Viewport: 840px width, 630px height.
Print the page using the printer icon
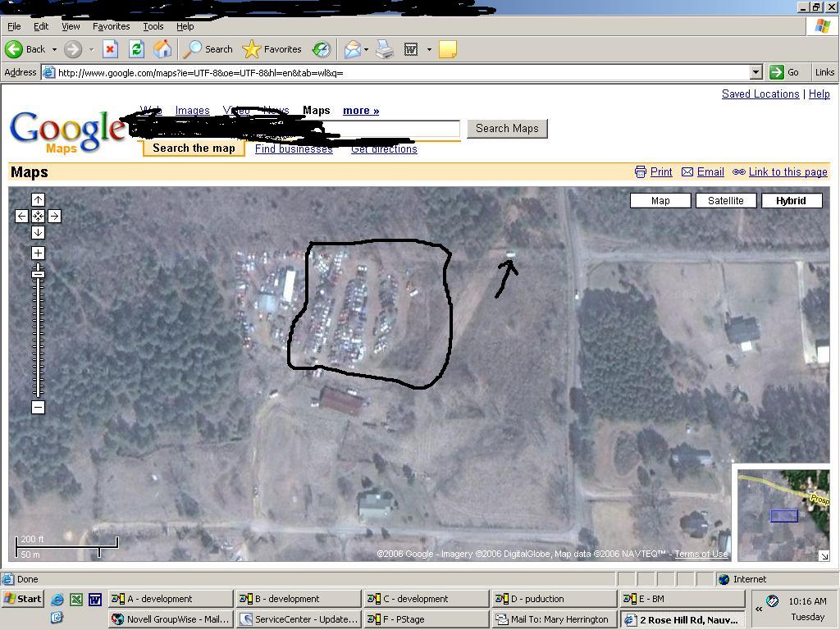385,49
